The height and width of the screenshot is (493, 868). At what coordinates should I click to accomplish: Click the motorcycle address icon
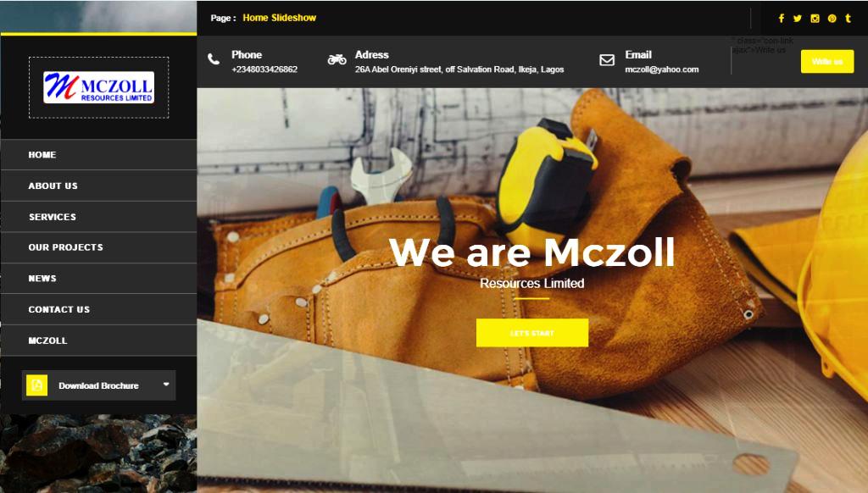(x=337, y=59)
